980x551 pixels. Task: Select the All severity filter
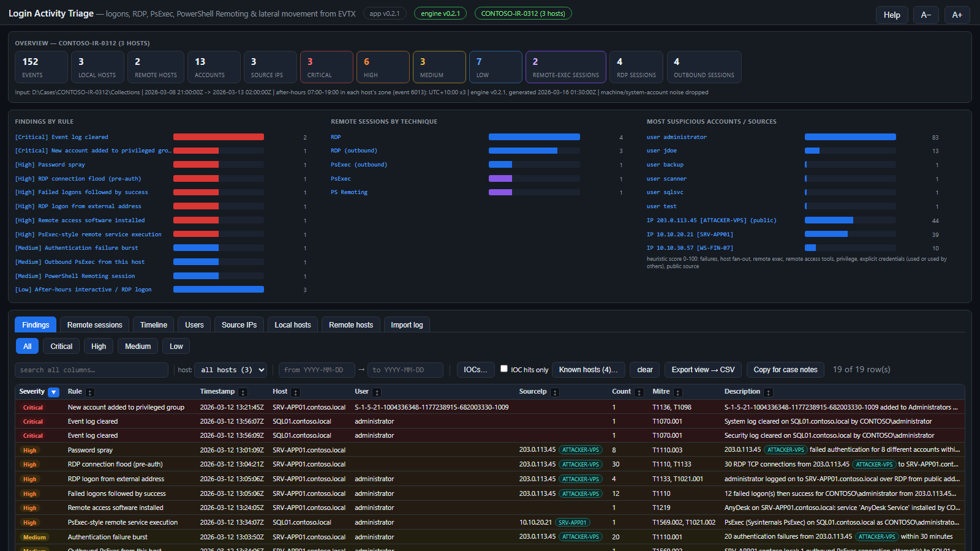pyautogui.click(x=28, y=346)
